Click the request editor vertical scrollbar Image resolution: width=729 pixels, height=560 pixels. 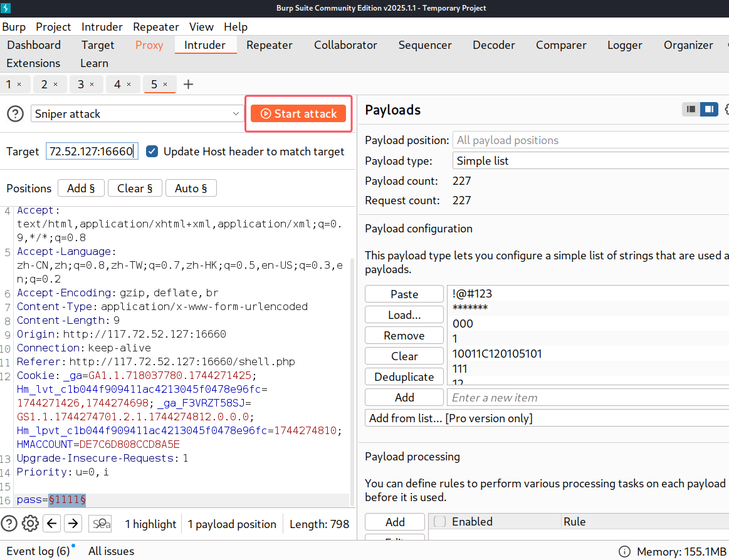tap(353, 381)
